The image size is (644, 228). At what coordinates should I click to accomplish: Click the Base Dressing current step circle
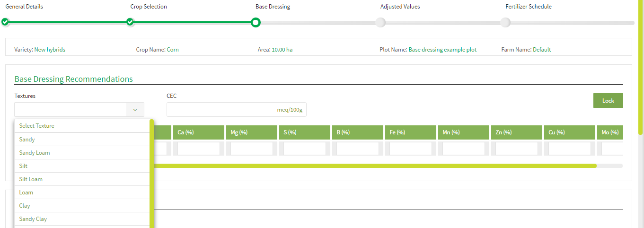click(x=256, y=22)
